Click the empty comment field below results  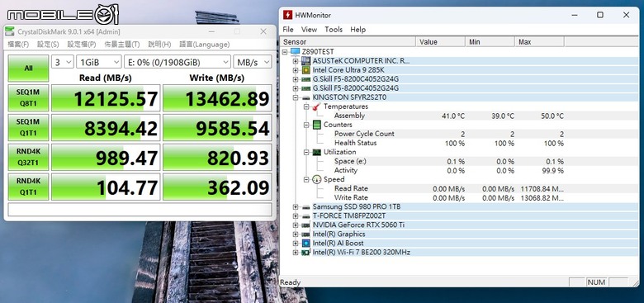click(x=140, y=210)
